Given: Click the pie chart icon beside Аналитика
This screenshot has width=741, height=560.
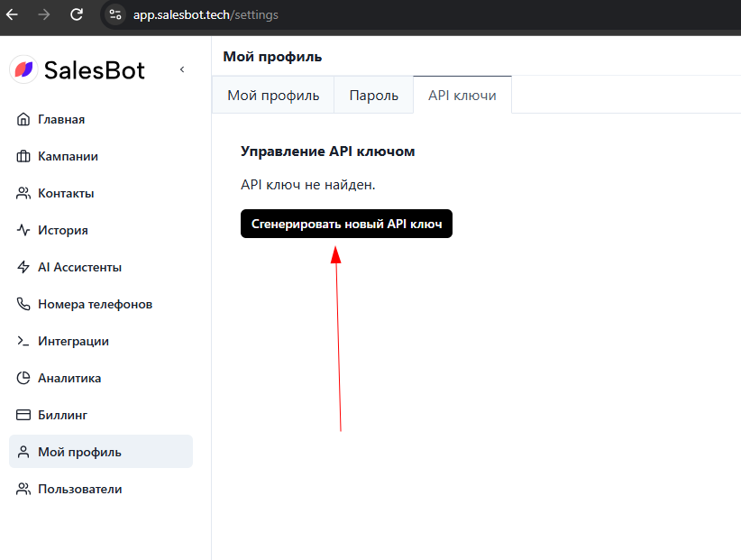Looking at the screenshot, I should coord(23,378).
